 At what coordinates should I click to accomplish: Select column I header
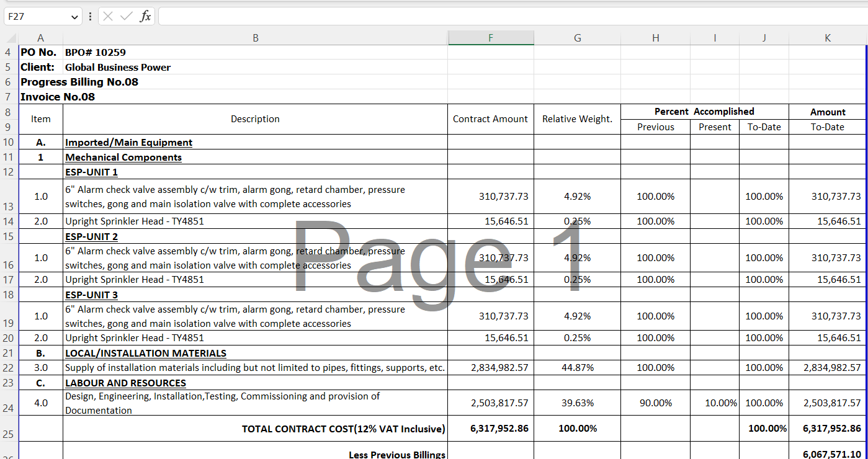pyautogui.click(x=715, y=38)
